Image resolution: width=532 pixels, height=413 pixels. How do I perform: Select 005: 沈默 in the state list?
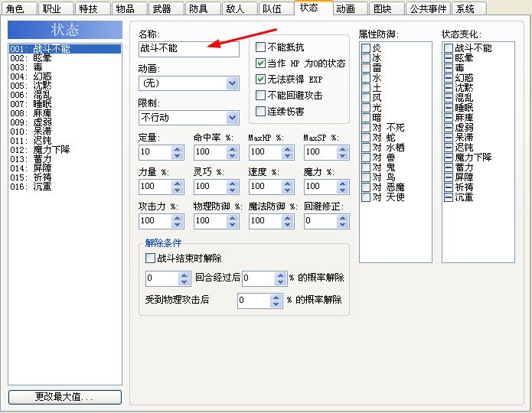tap(65, 86)
